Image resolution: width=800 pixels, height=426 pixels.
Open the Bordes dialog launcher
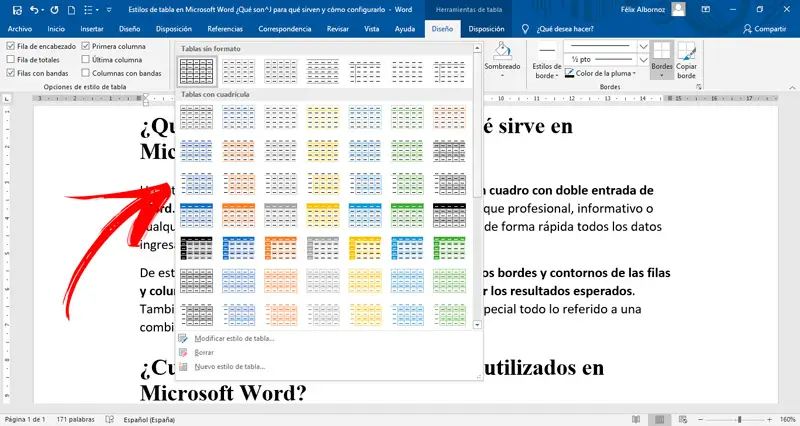click(698, 87)
